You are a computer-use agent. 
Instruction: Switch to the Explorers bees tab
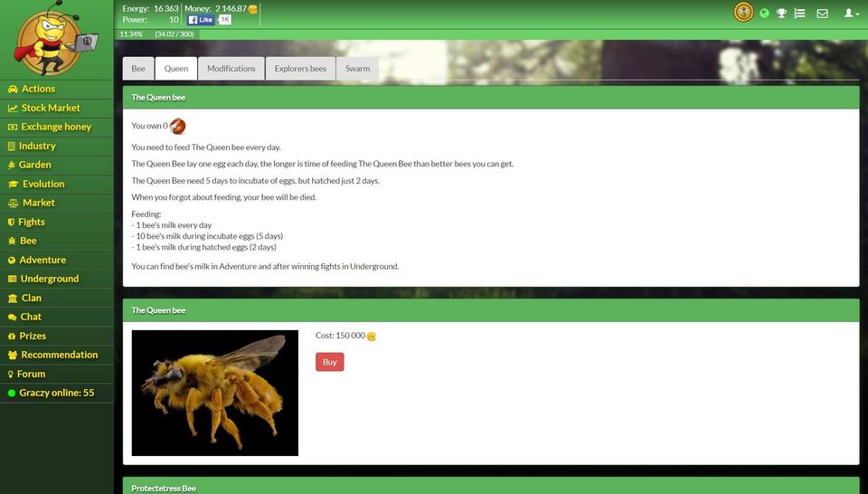point(300,69)
